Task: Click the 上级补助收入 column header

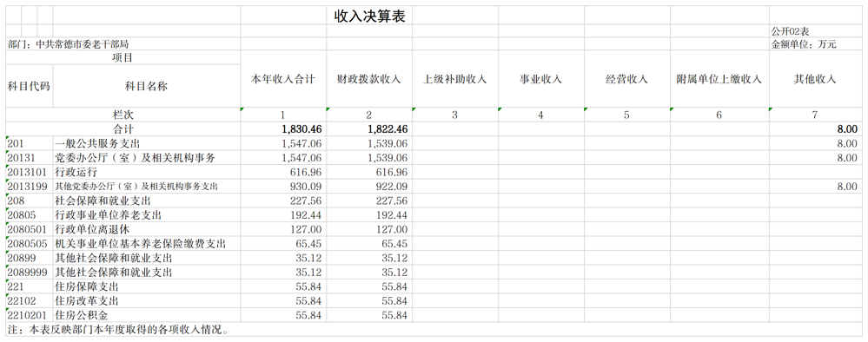Action: (455, 79)
